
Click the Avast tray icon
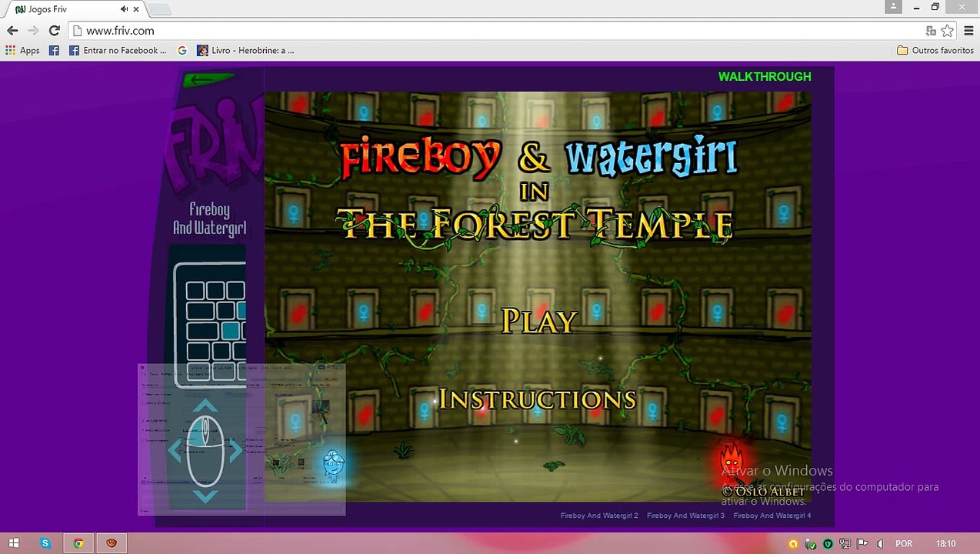point(792,543)
